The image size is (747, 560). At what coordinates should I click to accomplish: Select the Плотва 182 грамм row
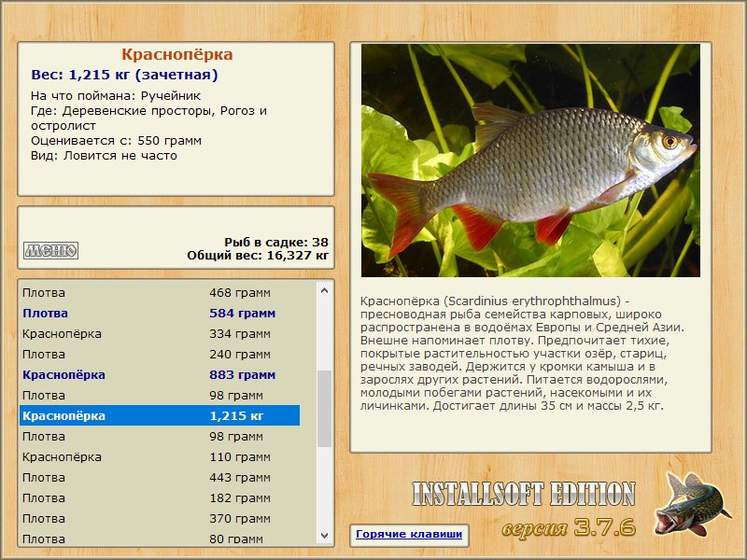(x=160, y=497)
